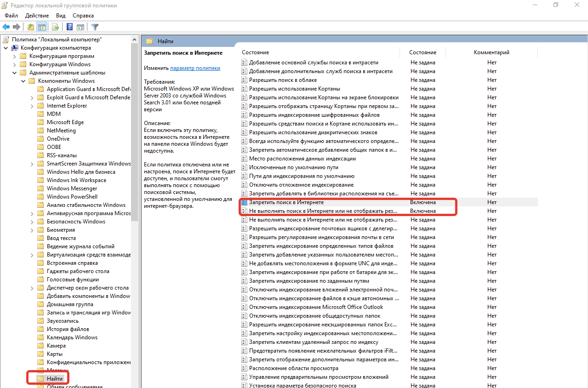The width and height of the screenshot is (588, 388).
Task: Open the параметр политики link
Action: coord(195,68)
